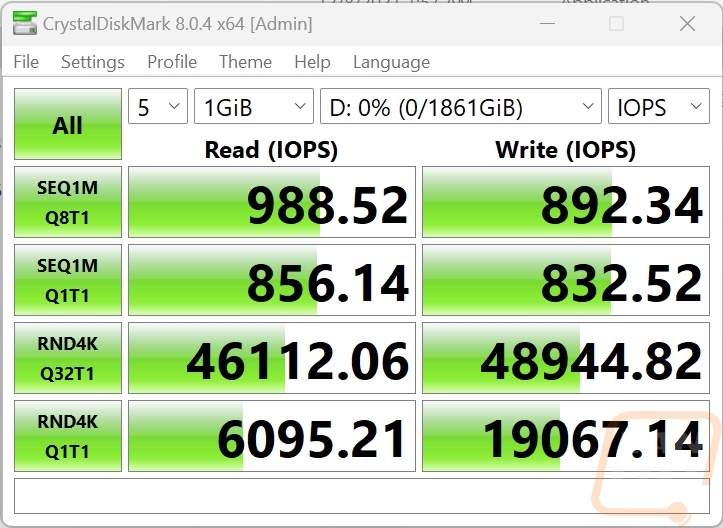Minimize the CrystalDiskMark window
The width and height of the screenshot is (723, 528).
(x=547, y=24)
